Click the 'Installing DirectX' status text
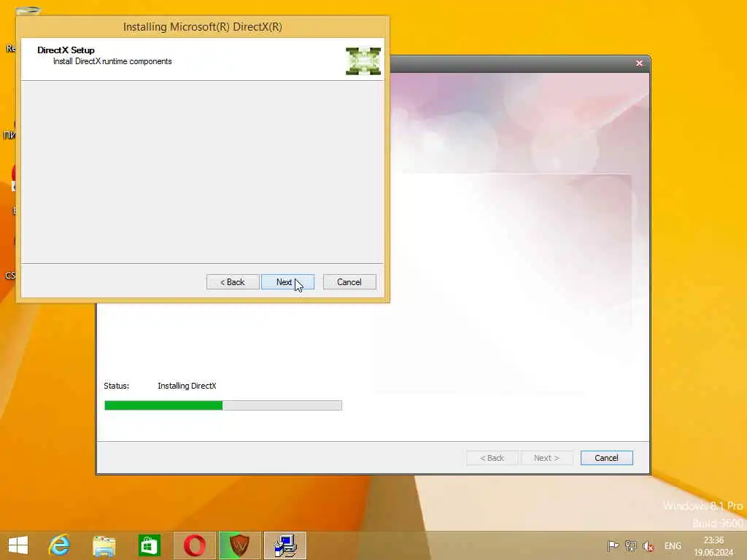 (187, 386)
